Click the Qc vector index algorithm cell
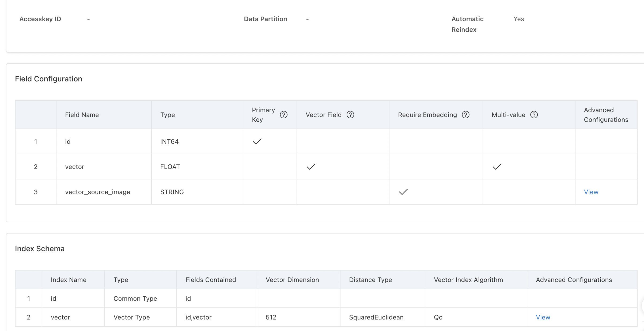 [x=438, y=317]
